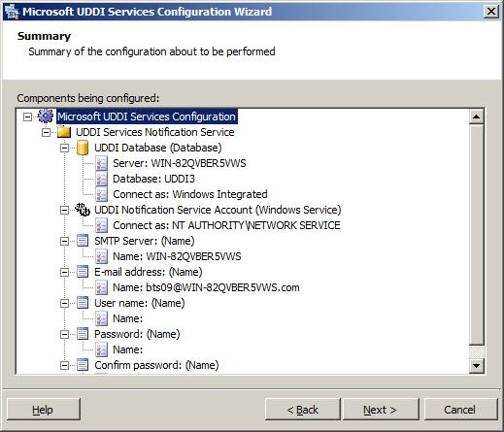
Task: Click the wizard title bar application icon
Action: (12, 11)
